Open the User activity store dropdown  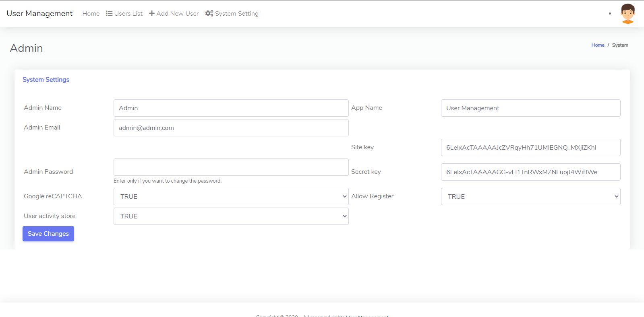[231, 216]
